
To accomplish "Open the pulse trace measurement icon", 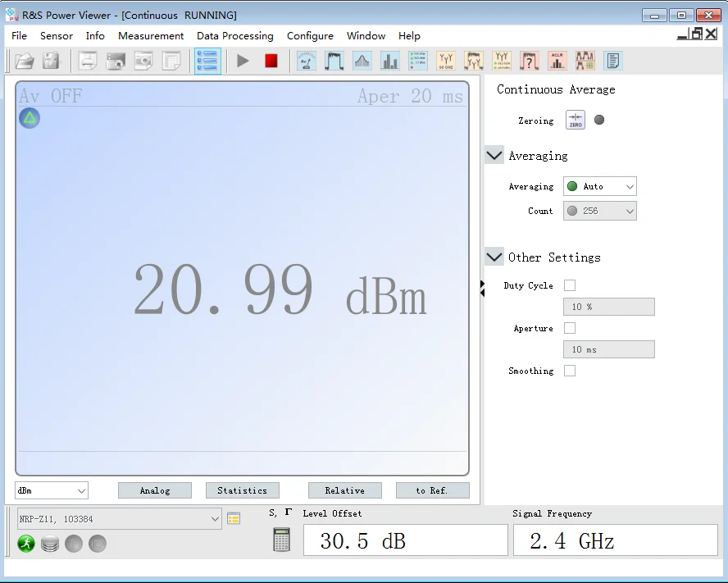I will 334,61.
